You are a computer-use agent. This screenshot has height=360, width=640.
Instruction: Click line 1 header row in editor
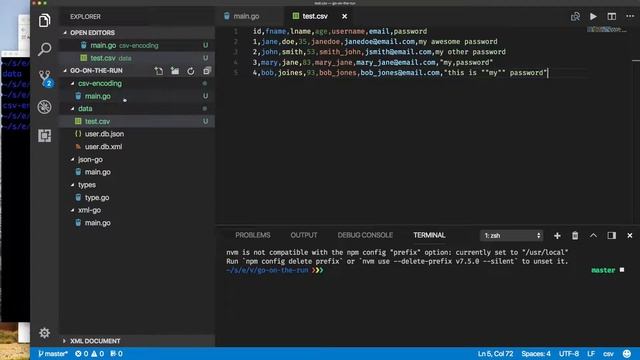tap(340, 31)
